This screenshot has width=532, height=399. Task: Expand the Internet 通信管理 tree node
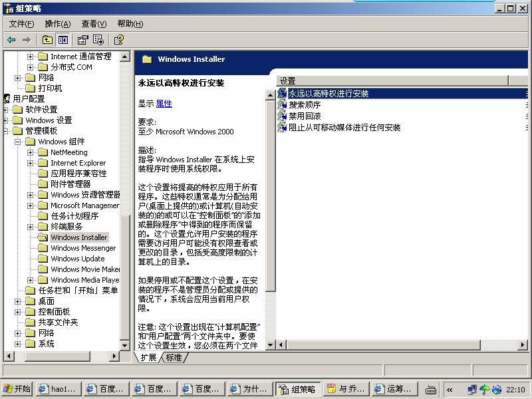[x=30, y=57]
